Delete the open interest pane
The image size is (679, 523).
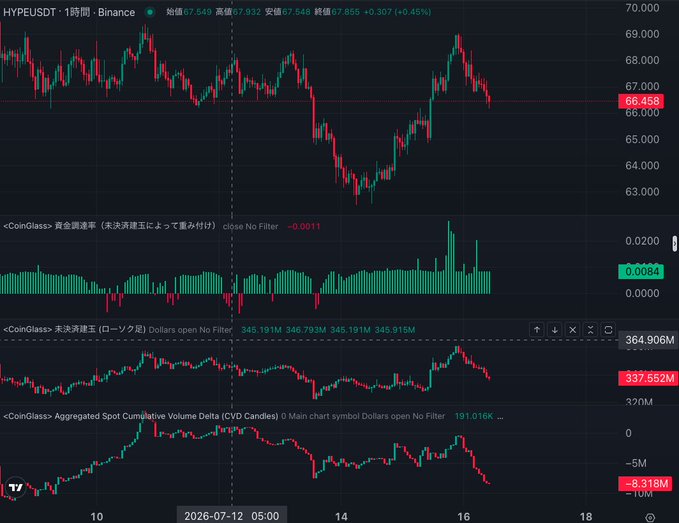click(572, 330)
